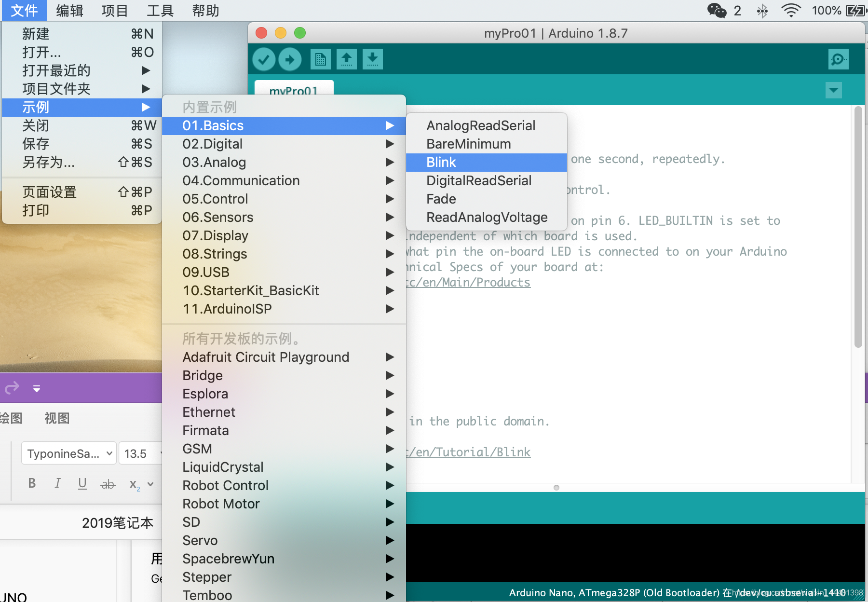Expand the 06.Sensors examples submenu
The image size is (868, 602).
coord(284,217)
